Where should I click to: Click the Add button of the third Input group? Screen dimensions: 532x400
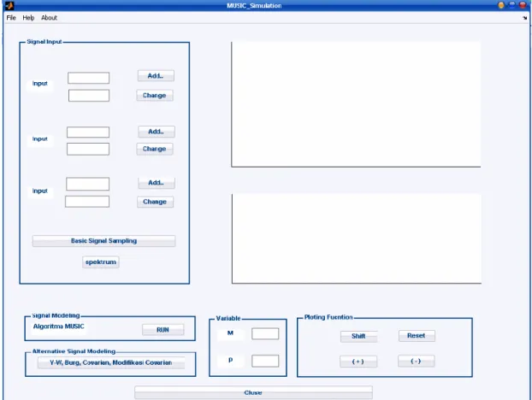(x=157, y=183)
